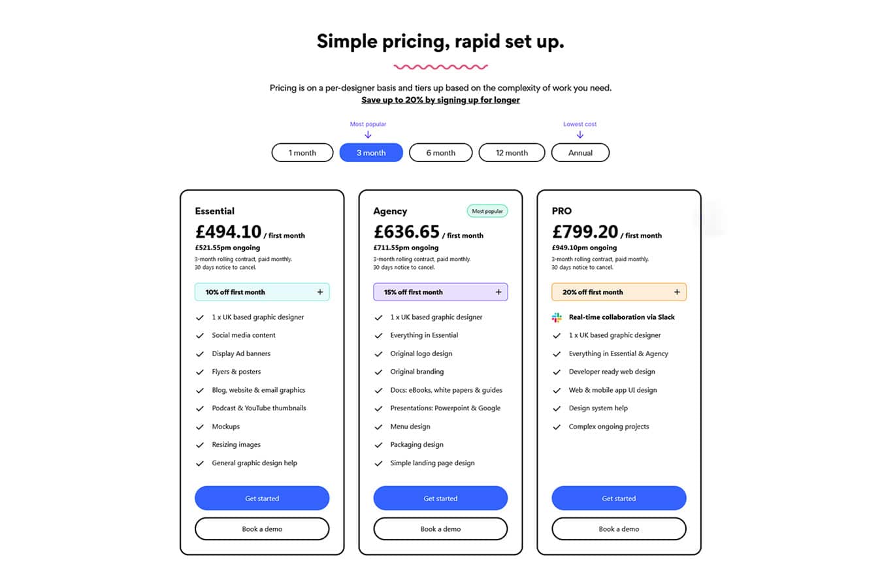Select the 6 month billing option

[x=441, y=153]
